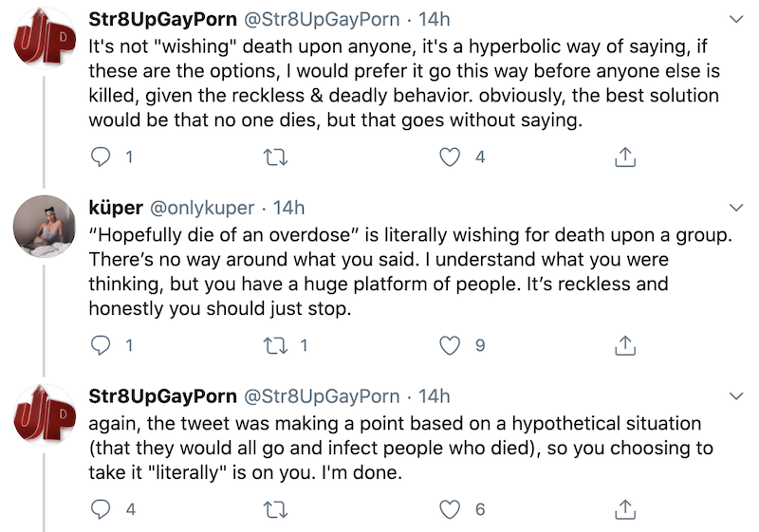Share the last "I'm done" tweet
This screenshot has width=759, height=532.
[x=625, y=509]
